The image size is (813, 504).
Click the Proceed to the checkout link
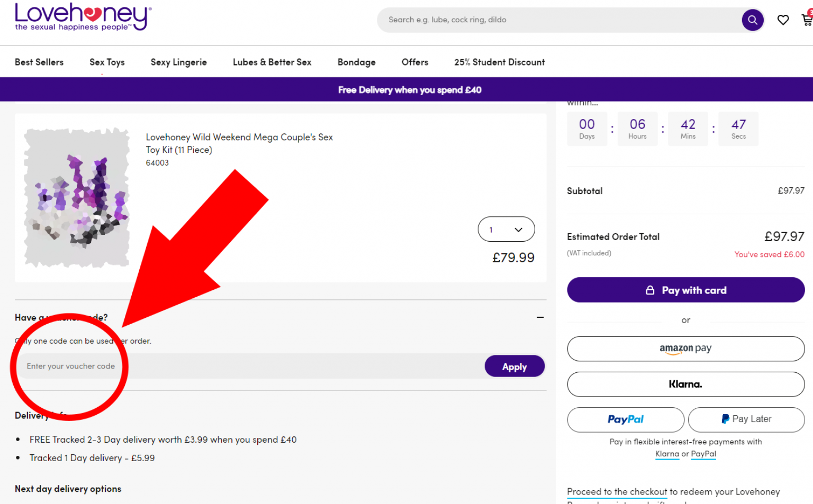pos(617,492)
